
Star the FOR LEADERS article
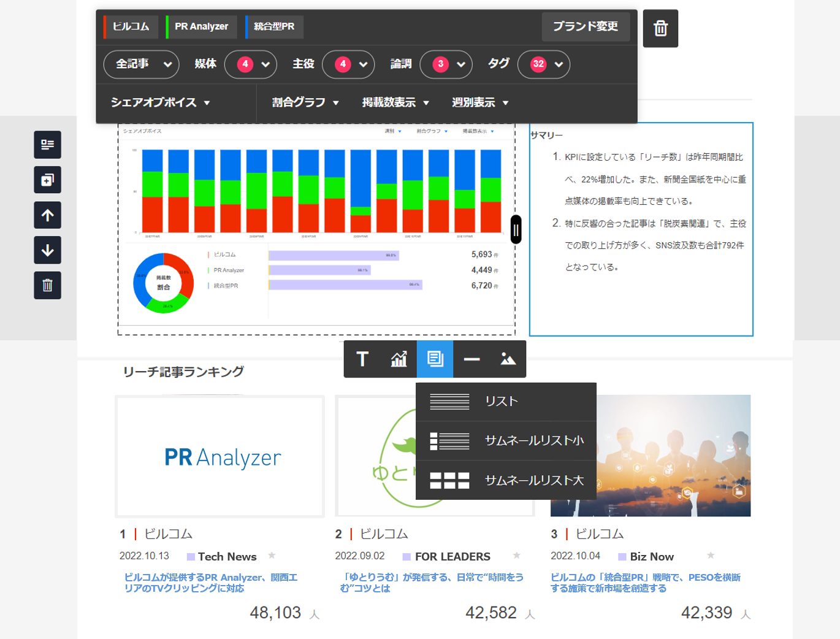pyautogui.click(x=517, y=556)
